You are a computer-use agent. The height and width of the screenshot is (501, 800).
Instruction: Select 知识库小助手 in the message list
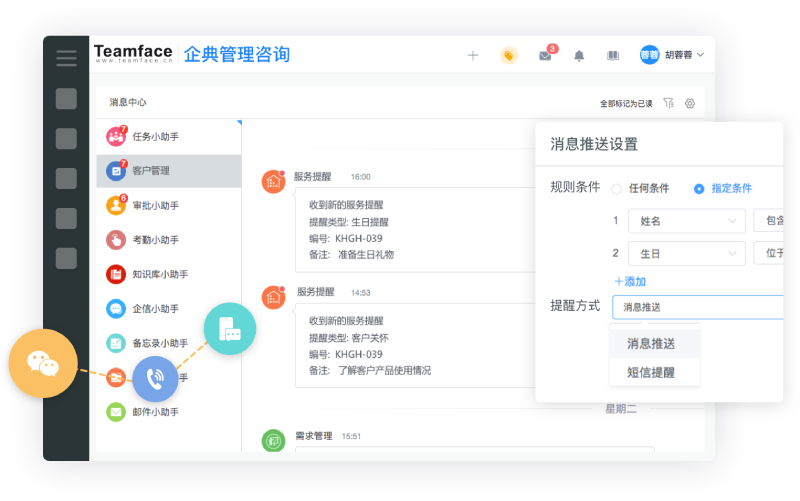pos(168,274)
